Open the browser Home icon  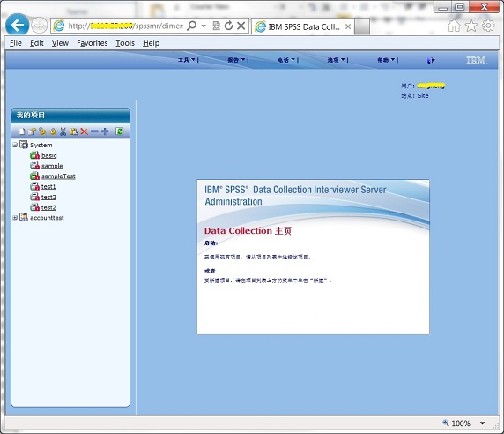pos(454,26)
